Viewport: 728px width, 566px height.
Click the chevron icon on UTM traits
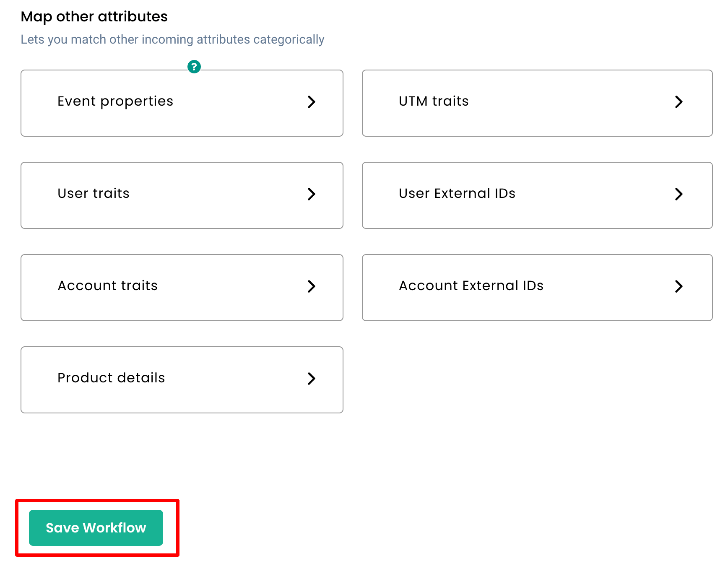click(679, 102)
